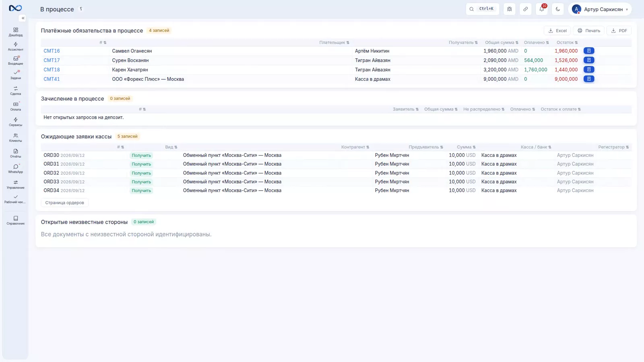This screenshot has height=362, width=644.
Task: Open the Ctrl+K search box
Action: (x=482, y=9)
